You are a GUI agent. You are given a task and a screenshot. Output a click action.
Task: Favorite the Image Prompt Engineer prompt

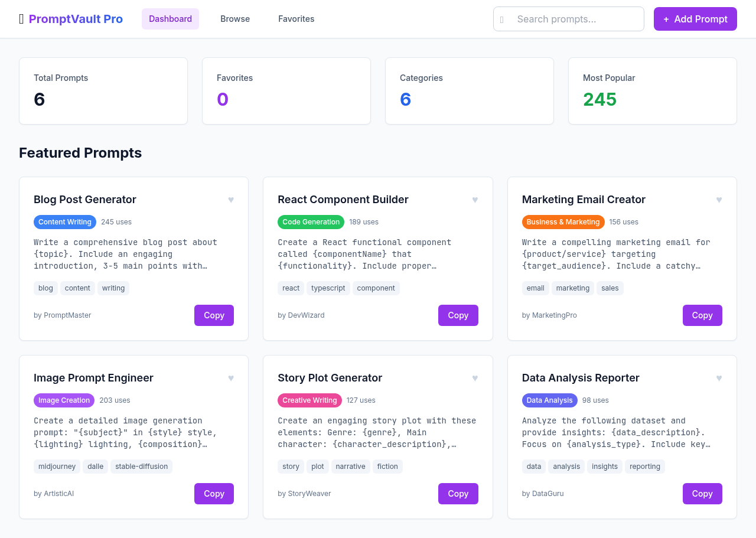231,378
